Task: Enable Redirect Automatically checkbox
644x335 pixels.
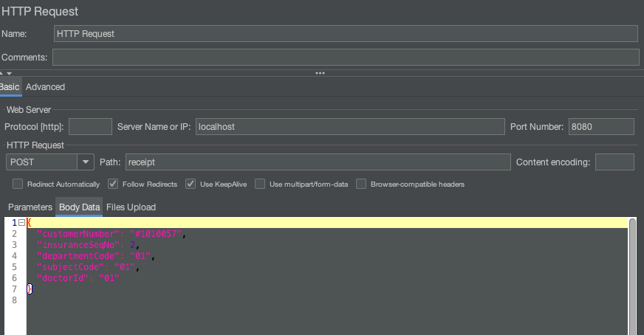Action: coord(18,184)
